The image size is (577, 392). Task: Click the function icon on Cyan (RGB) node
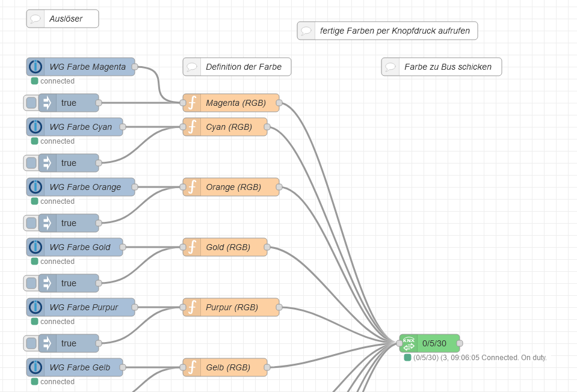tap(192, 127)
